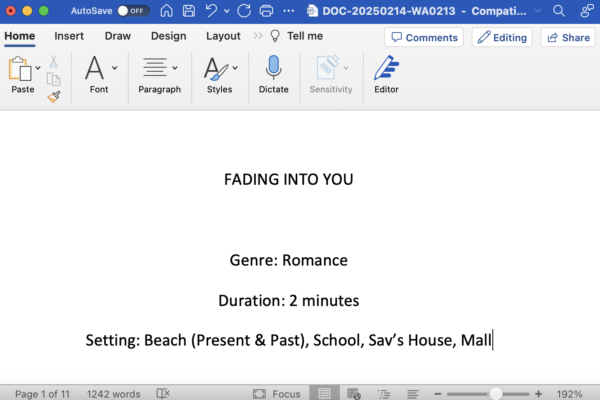The width and height of the screenshot is (600, 400).
Task: Click the Duration: 2 minutes line
Action: (x=289, y=301)
